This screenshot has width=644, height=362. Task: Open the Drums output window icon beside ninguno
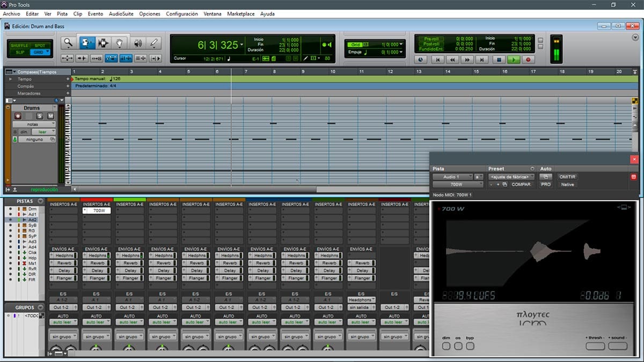(x=53, y=139)
